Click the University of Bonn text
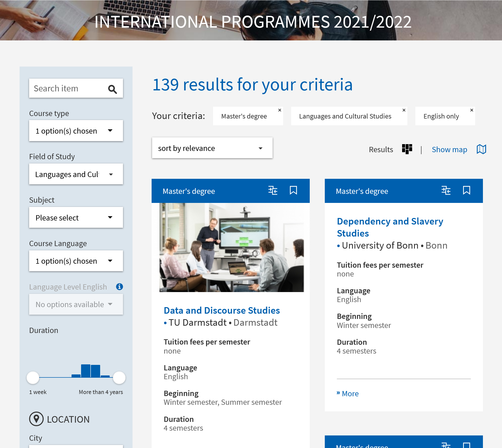This screenshot has height=448, width=502. [x=380, y=246]
